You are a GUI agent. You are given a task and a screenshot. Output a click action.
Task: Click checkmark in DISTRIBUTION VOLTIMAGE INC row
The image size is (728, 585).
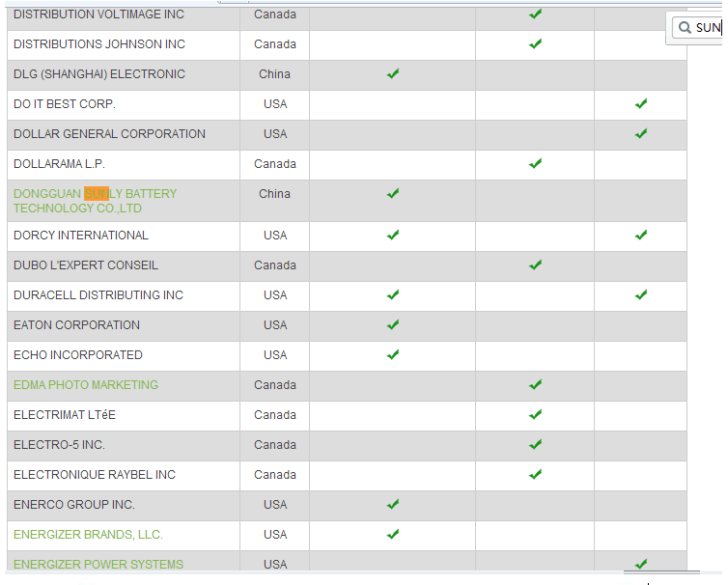pos(536,14)
